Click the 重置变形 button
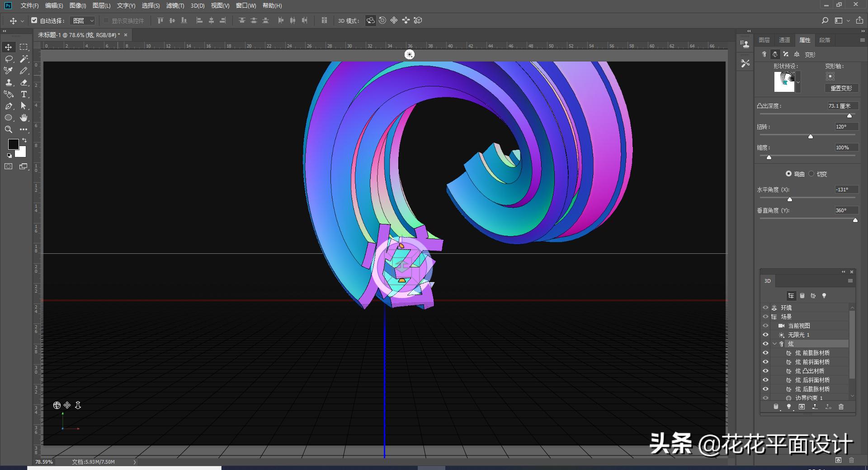The width and height of the screenshot is (868, 470). tap(841, 88)
